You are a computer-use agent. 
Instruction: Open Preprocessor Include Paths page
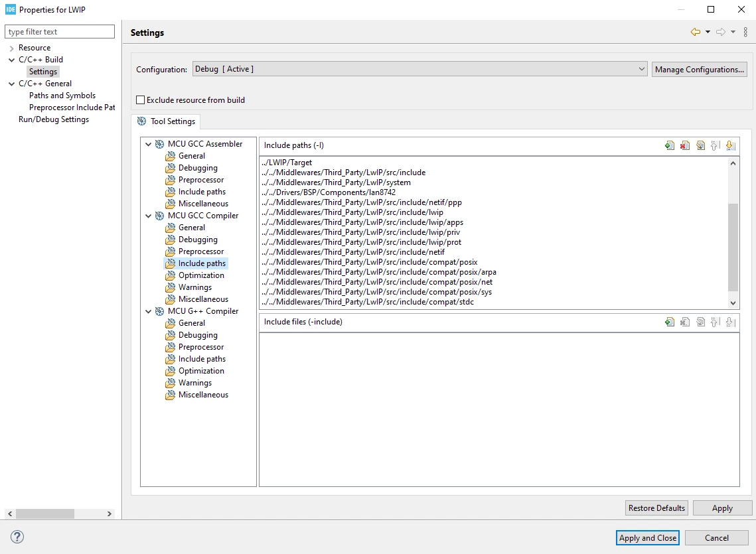coord(72,107)
